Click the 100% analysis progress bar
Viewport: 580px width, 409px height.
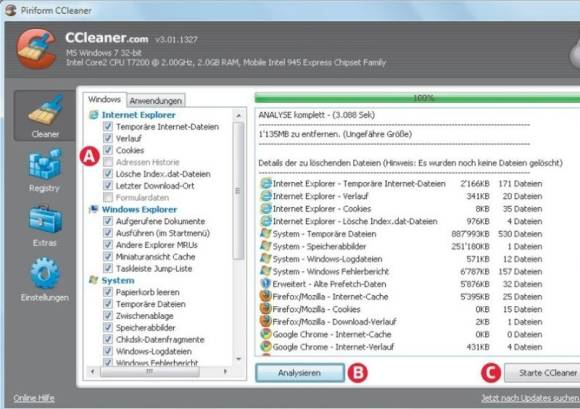417,98
